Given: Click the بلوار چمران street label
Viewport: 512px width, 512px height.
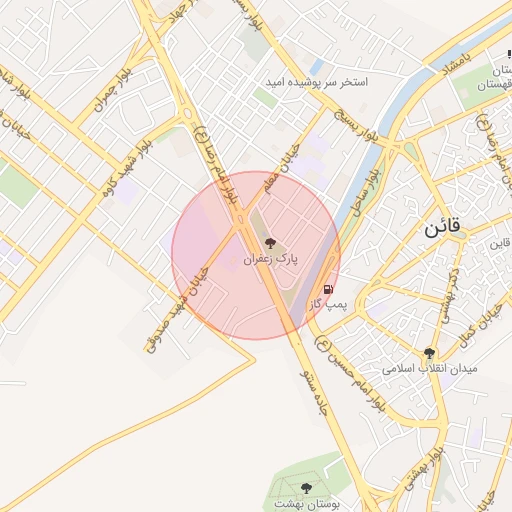Looking at the screenshot, I should coord(113,90).
